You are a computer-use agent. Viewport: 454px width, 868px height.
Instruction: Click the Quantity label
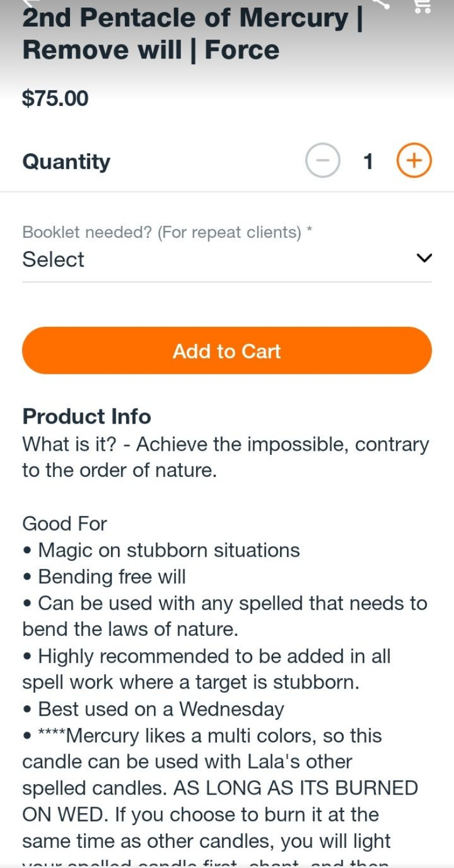click(66, 161)
